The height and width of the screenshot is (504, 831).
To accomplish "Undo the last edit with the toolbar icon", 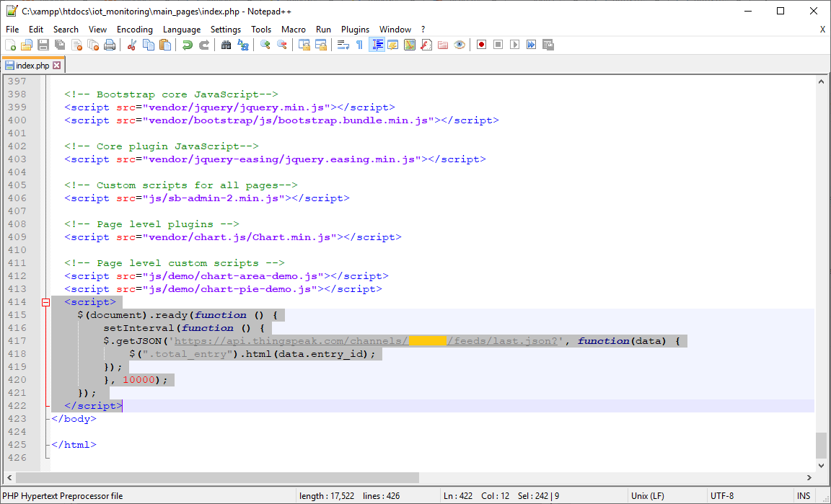I will point(188,45).
